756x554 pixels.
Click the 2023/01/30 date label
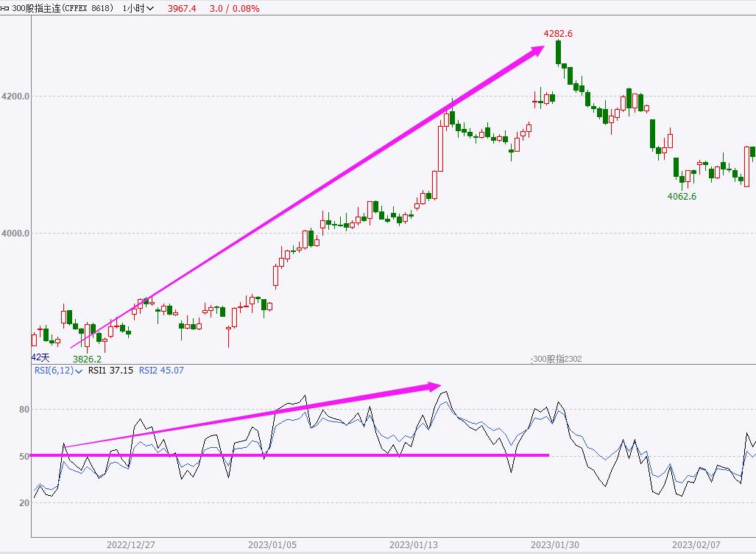click(555, 545)
